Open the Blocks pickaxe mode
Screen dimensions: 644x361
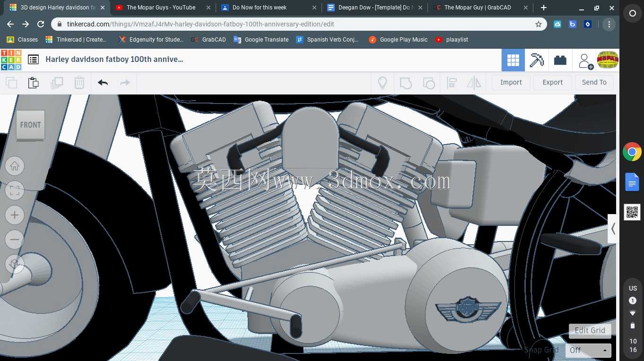click(537, 60)
